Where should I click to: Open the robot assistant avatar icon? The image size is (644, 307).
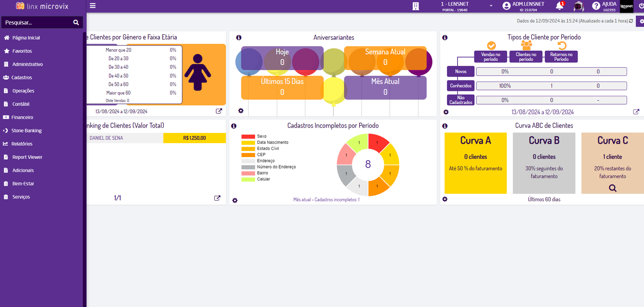(578, 6)
